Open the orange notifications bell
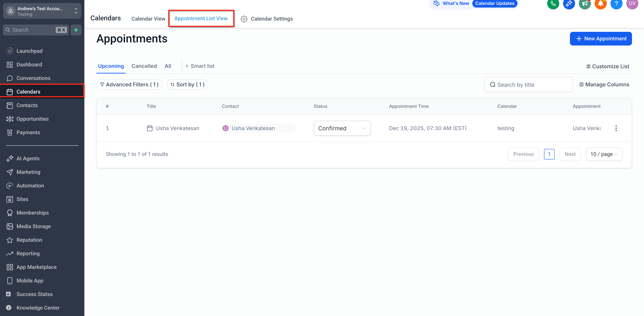This screenshot has width=644, height=316. click(601, 4)
